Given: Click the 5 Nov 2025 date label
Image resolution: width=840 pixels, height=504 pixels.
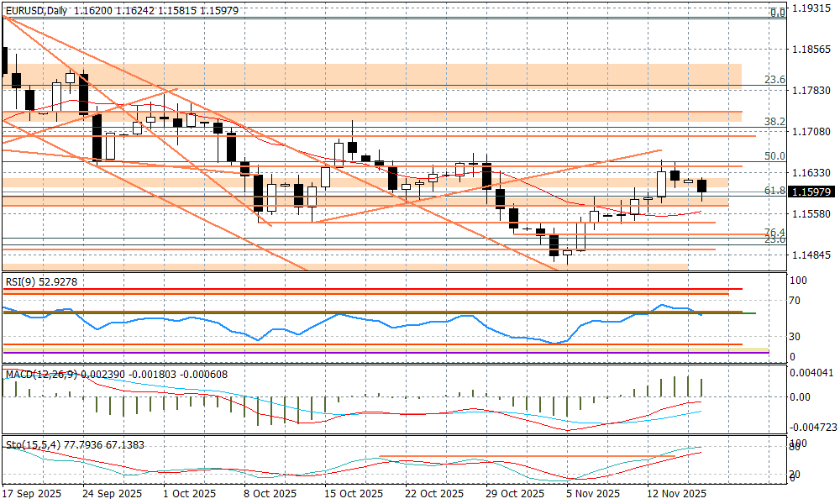Looking at the screenshot, I should tap(591, 494).
